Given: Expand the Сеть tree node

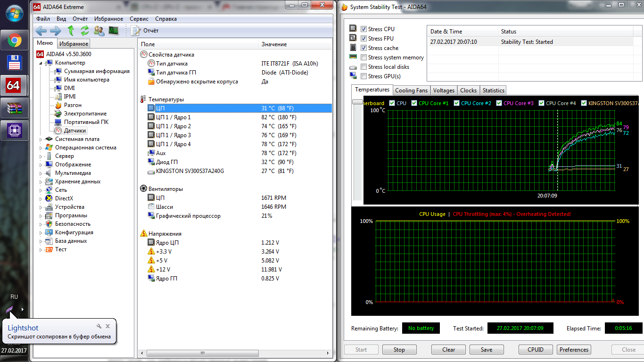Looking at the screenshot, I should coord(41,190).
